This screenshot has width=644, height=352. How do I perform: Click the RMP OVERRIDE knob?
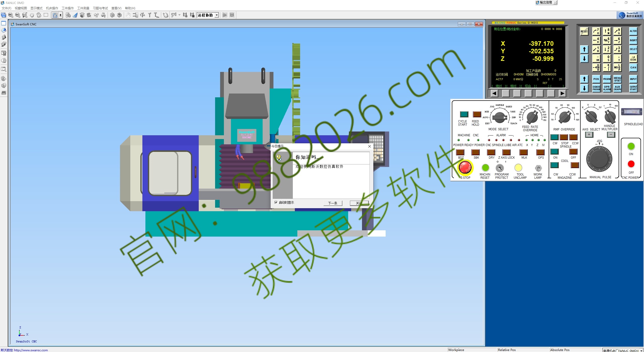(x=565, y=117)
